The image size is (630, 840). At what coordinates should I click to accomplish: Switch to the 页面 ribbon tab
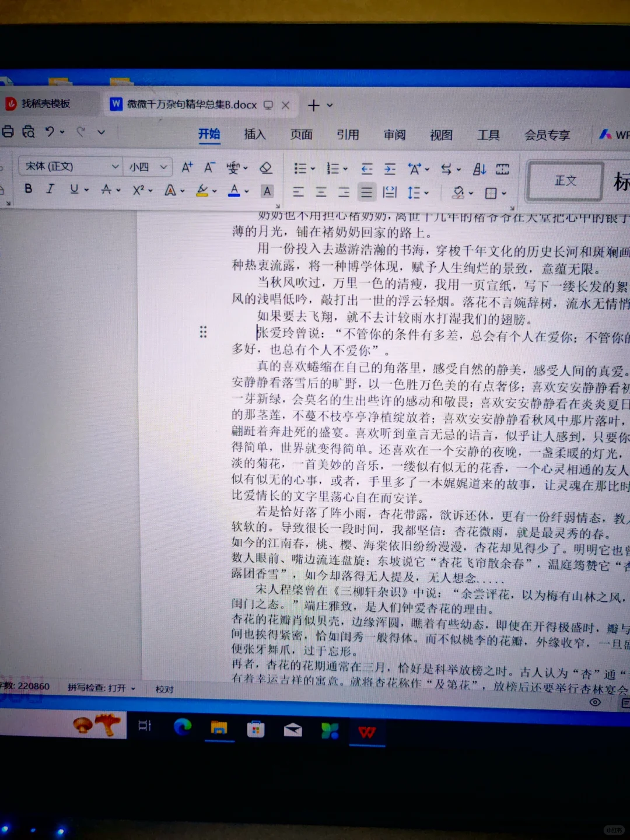(302, 135)
